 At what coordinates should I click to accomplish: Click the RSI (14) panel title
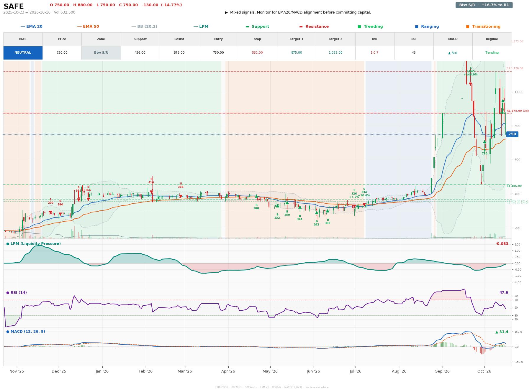click(x=17, y=293)
